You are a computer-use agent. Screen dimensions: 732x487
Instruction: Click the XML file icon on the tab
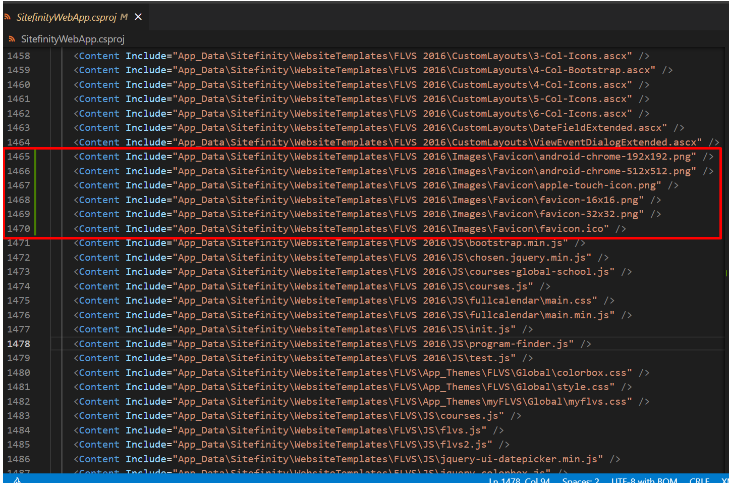pyautogui.click(x=7, y=17)
